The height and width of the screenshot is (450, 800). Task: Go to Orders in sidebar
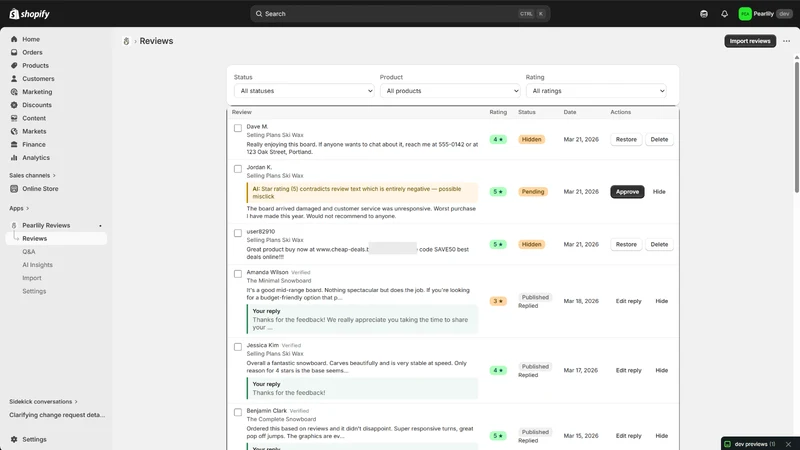click(32, 53)
